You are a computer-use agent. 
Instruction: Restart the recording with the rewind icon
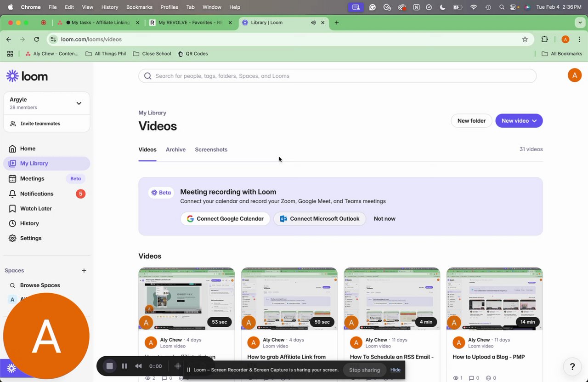[138, 366]
